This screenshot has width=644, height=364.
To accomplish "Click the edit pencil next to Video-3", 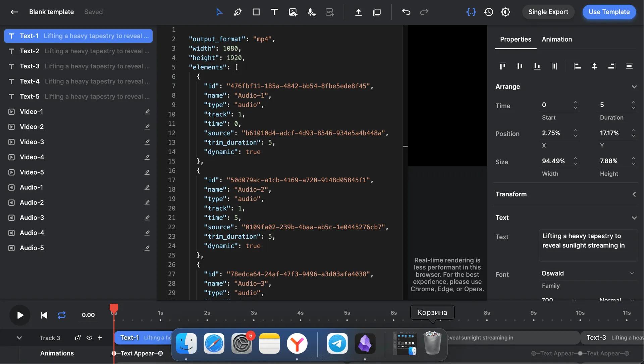I will point(147,142).
